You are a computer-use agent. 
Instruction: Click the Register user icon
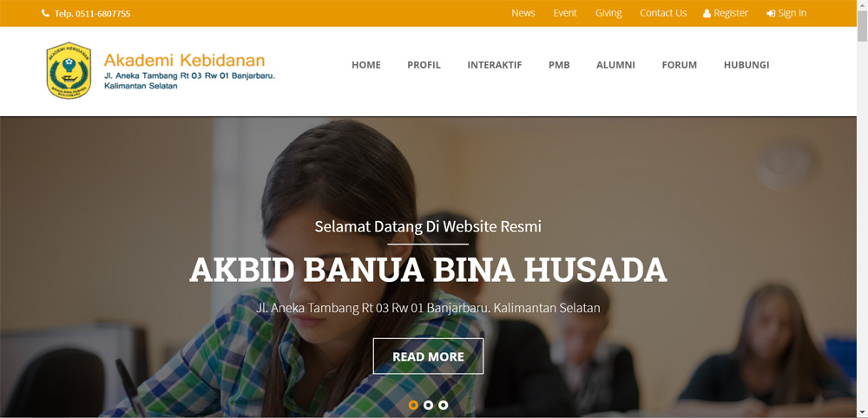click(707, 13)
